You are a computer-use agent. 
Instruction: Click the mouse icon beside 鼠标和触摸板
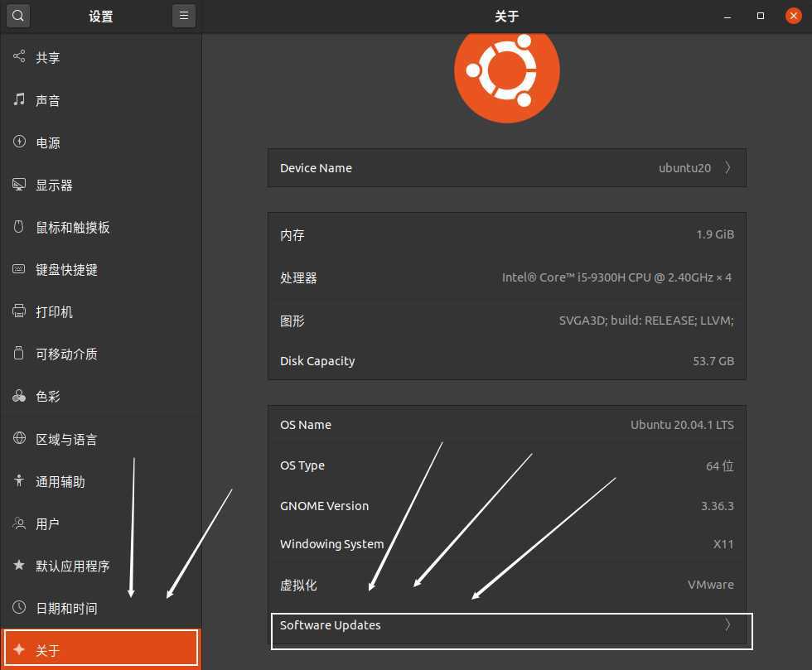[x=19, y=227]
